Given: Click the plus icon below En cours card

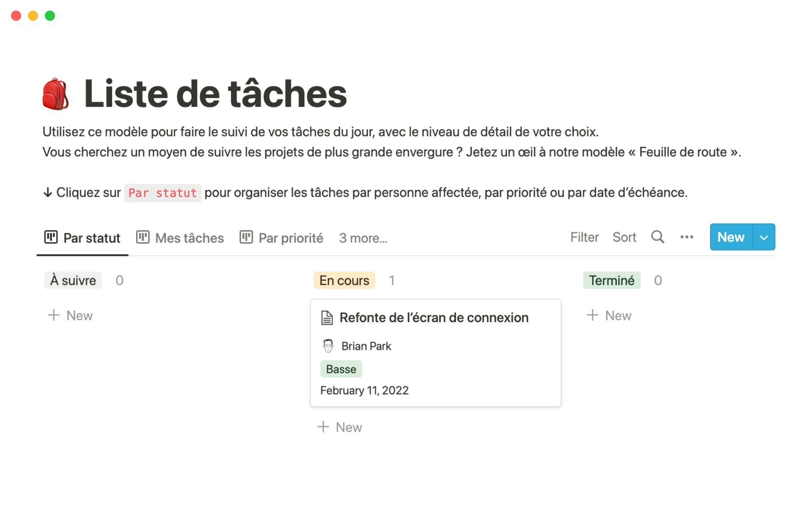Looking at the screenshot, I should coord(323,427).
